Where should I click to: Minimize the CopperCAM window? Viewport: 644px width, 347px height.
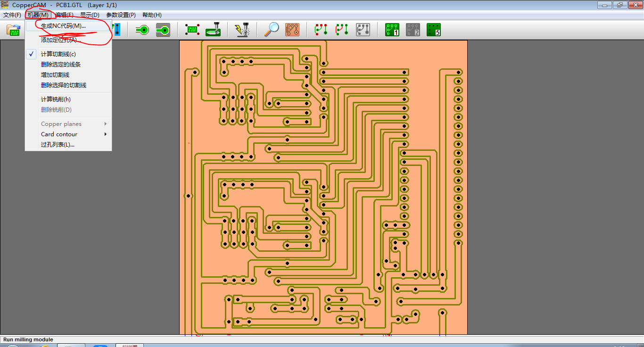tap(605, 5)
